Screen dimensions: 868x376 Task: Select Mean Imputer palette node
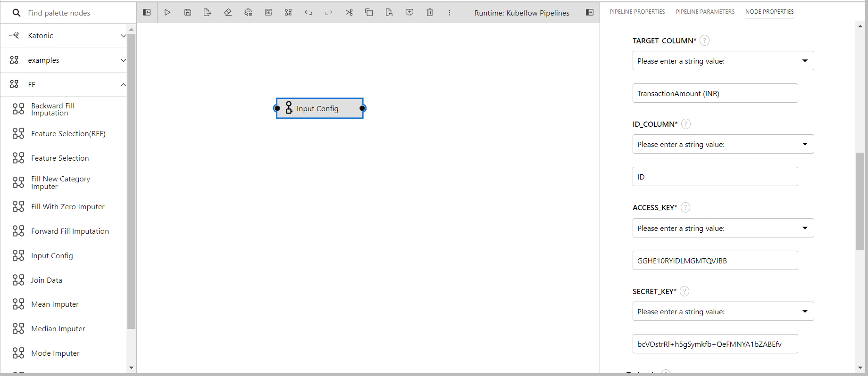click(64, 304)
